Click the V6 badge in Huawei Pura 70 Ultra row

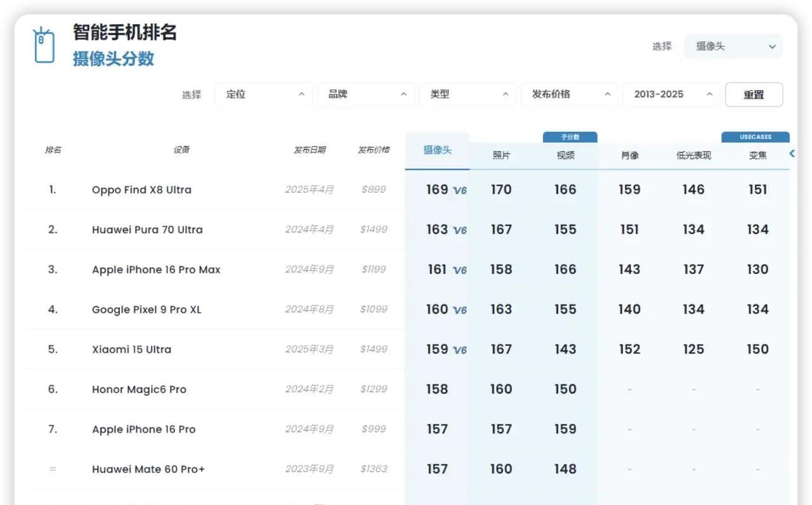[x=460, y=230]
